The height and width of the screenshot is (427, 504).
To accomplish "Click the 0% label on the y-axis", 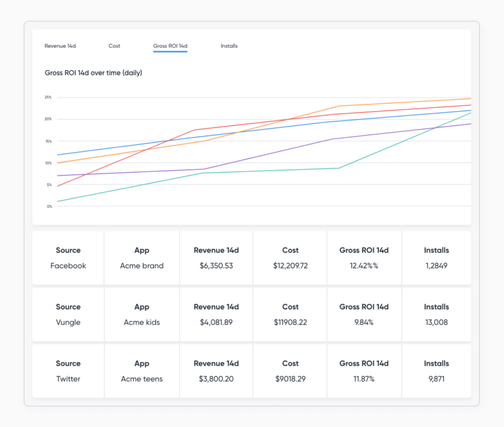I will tap(49, 206).
